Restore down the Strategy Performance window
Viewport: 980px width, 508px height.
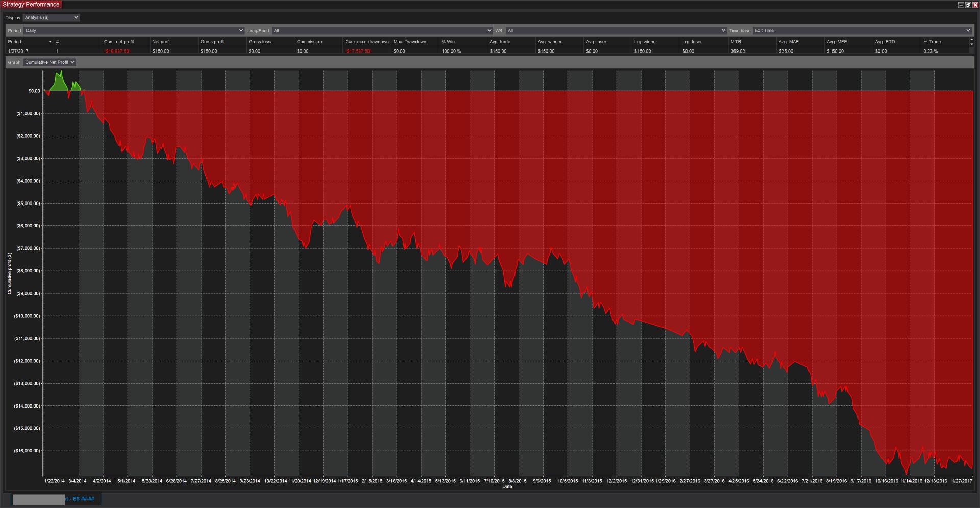pos(968,5)
